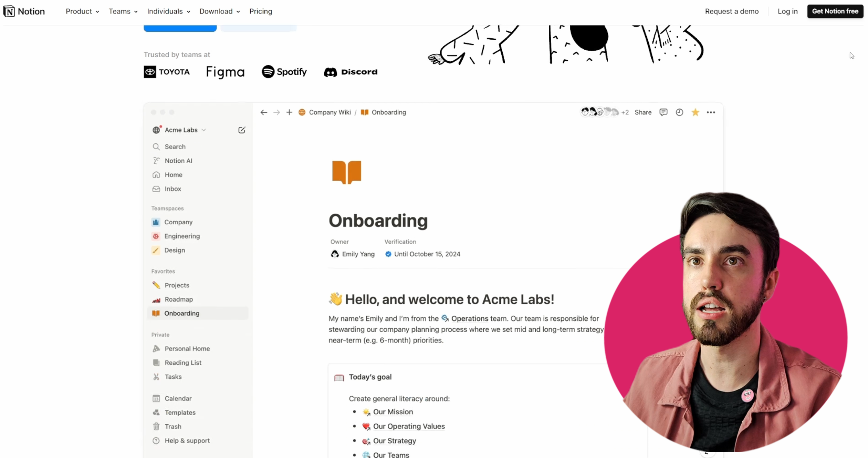Expand the Product dropdown menu

click(82, 11)
